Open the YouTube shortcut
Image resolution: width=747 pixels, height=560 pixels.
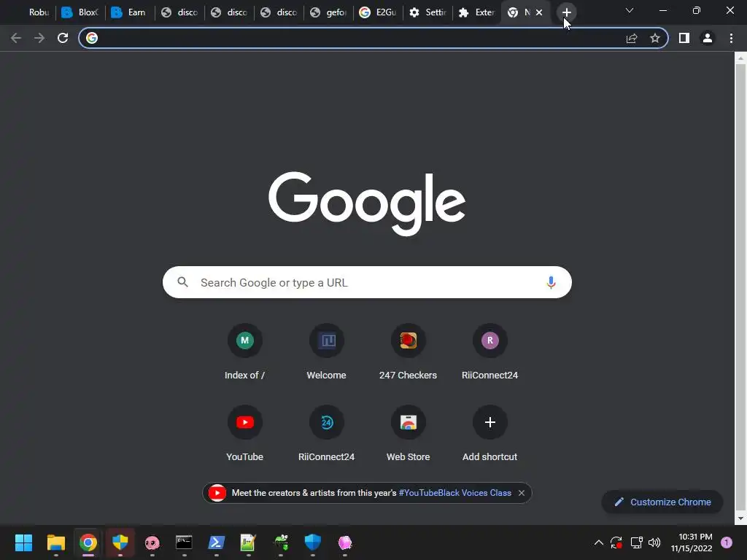[x=245, y=434]
